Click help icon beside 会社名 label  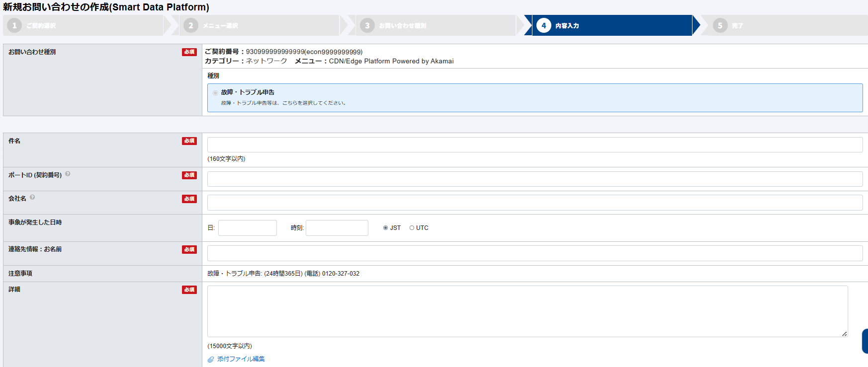coord(32,197)
